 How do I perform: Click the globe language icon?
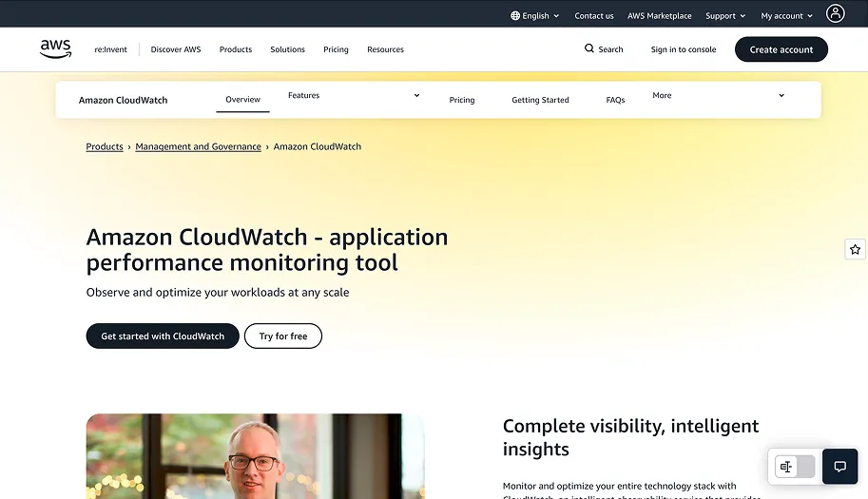point(515,15)
